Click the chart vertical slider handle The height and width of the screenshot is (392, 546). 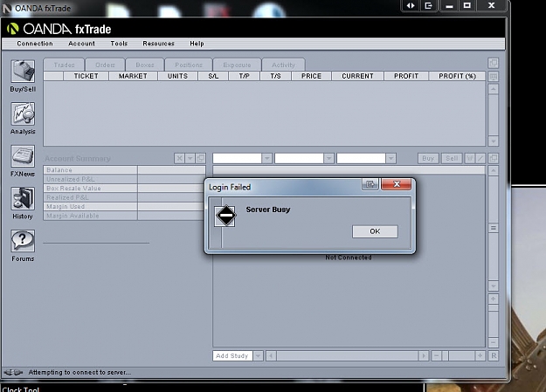[494, 228]
